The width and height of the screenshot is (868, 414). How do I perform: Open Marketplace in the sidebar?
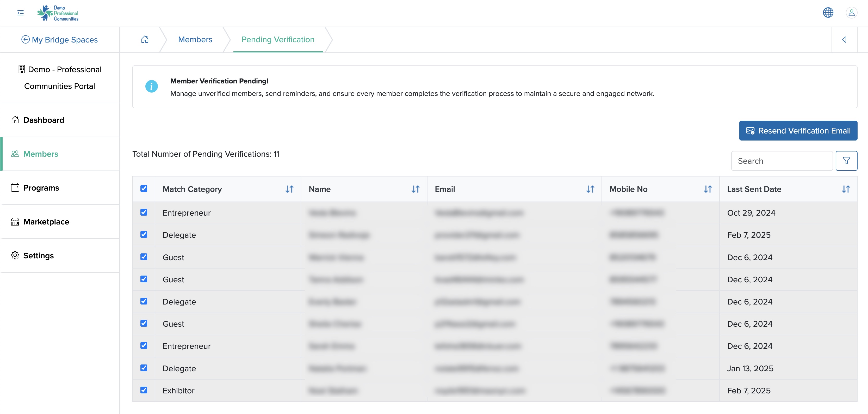tap(60, 222)
